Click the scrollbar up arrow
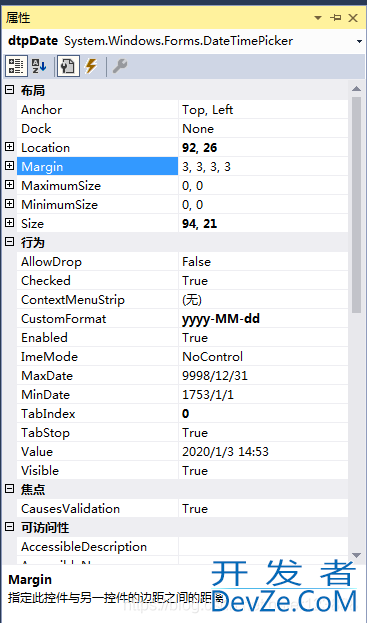The image size is (367, 623). (x=356, y=89)
